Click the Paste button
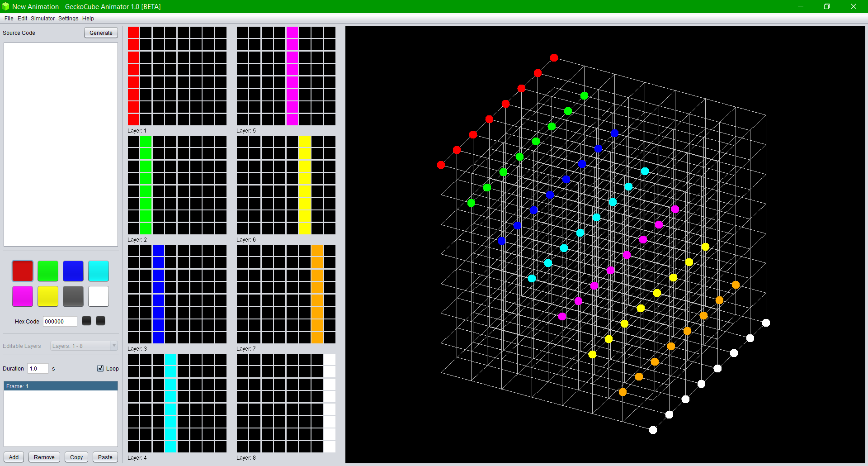 pyautogui.click(x=105, y=457)
